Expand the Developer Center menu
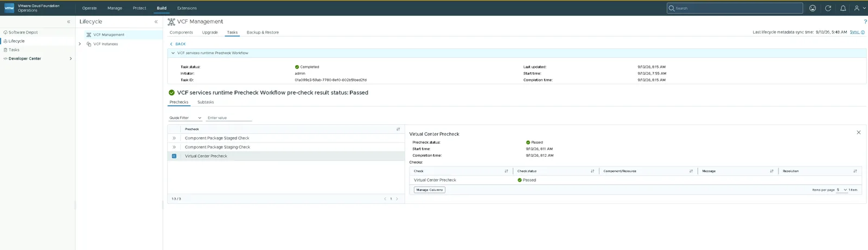Screen dimensions: 868x250 (x=71, y=59)
